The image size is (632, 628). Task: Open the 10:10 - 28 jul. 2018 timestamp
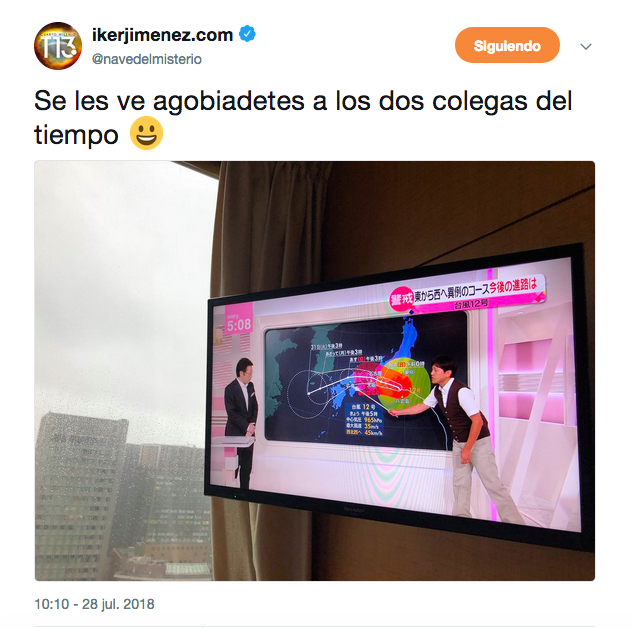point(94,604)
